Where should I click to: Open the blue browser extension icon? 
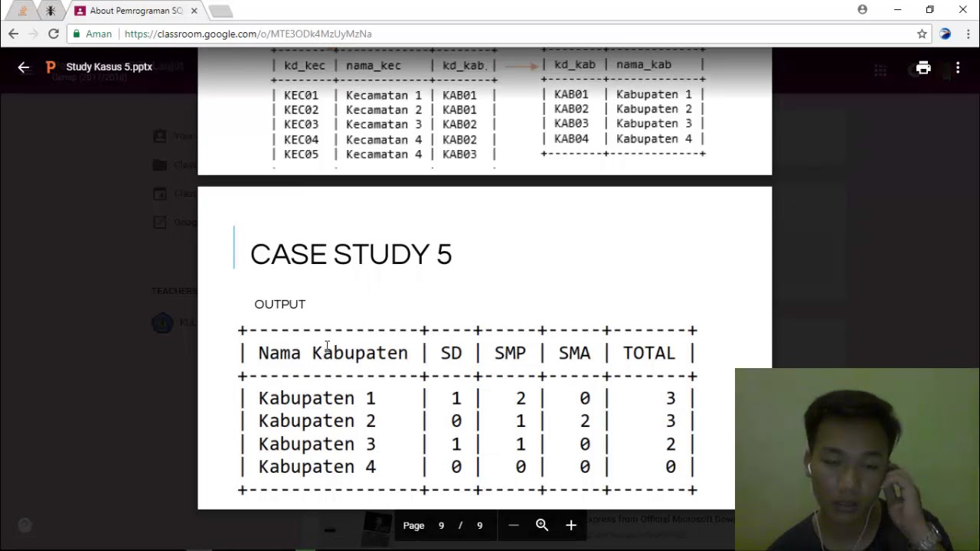point(945,34)
